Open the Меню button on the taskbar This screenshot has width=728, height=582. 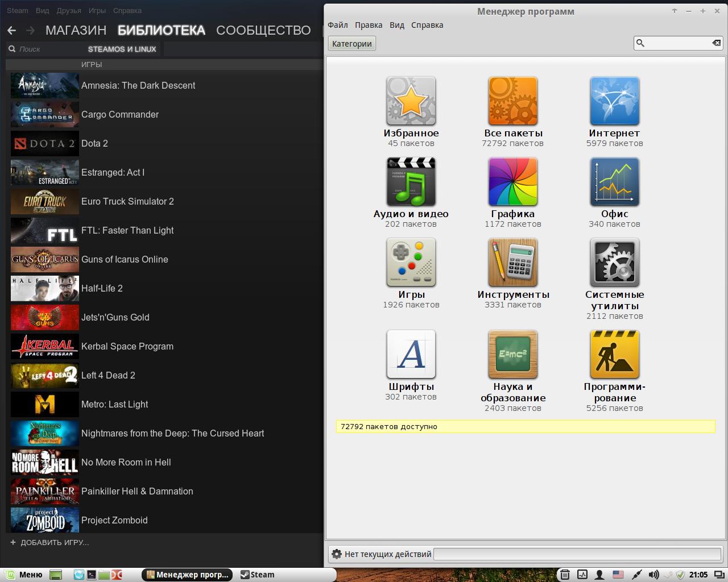pyautogui.click(x=24, y=575)
